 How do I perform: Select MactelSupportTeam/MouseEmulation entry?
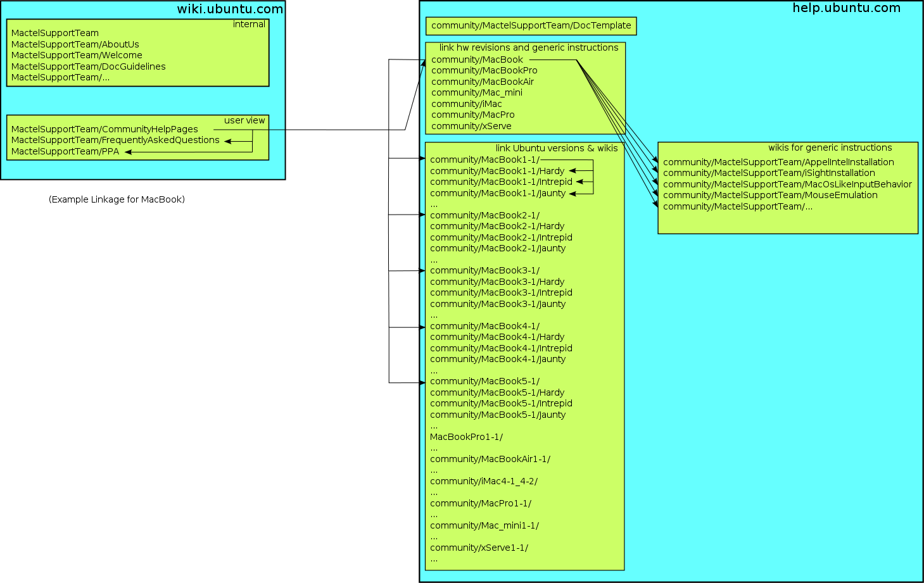(x=770, y=195)
